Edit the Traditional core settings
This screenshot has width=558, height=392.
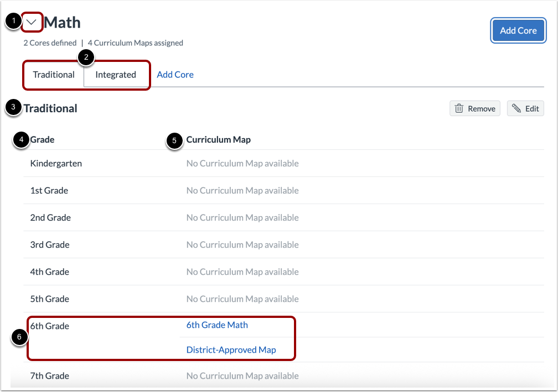point(524,108)
